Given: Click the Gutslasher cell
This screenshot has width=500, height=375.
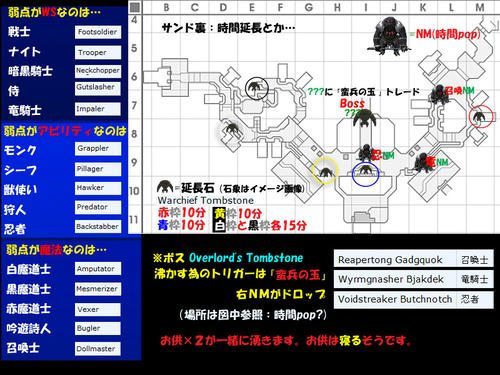Looking at the screenshot, I should point(98,89).
